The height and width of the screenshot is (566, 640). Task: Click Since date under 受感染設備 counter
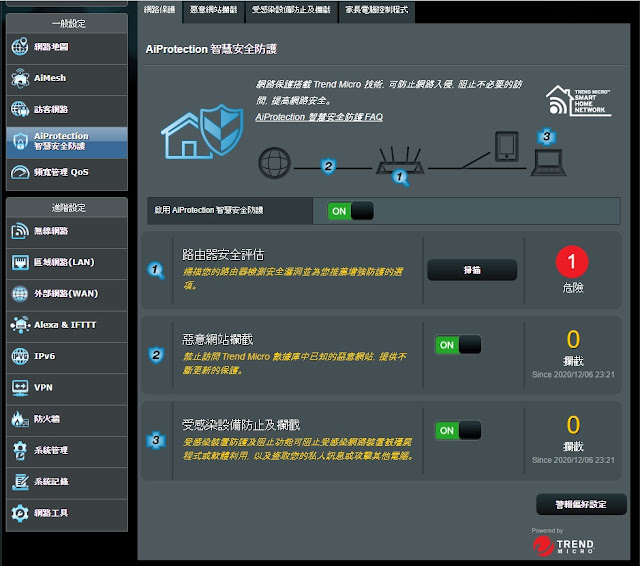pyautogui.click(x=573, y=460)
